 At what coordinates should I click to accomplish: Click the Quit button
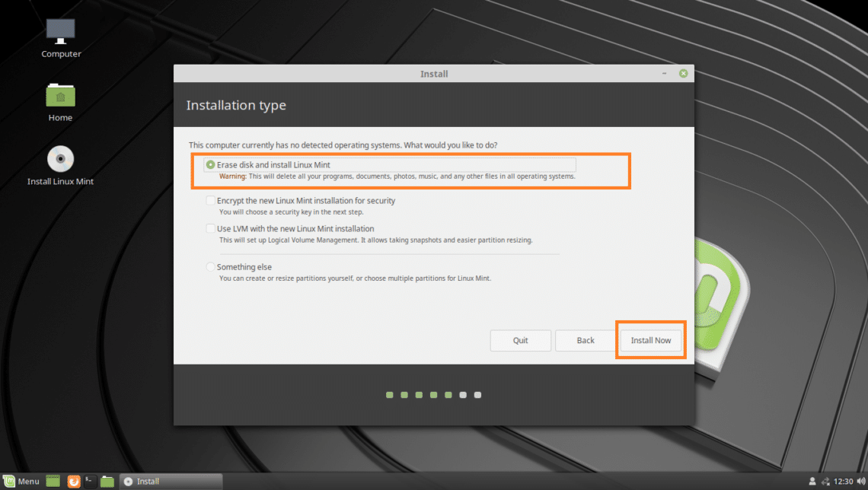tap(520, 340)
